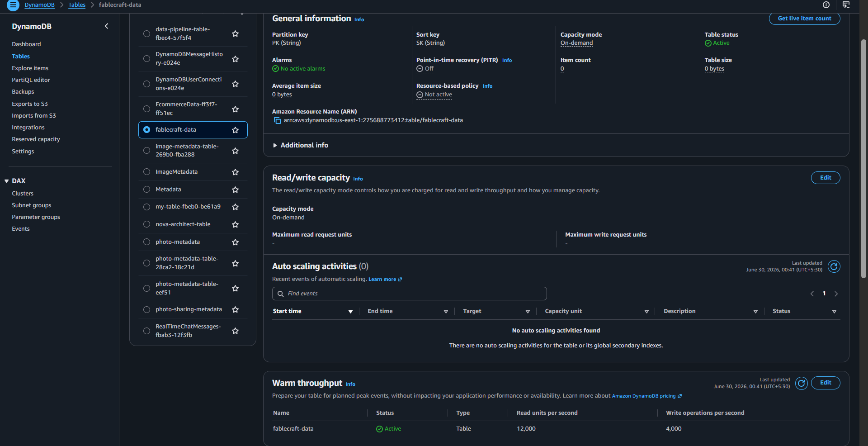Open Explore items in the sidebar

(30, 68)
